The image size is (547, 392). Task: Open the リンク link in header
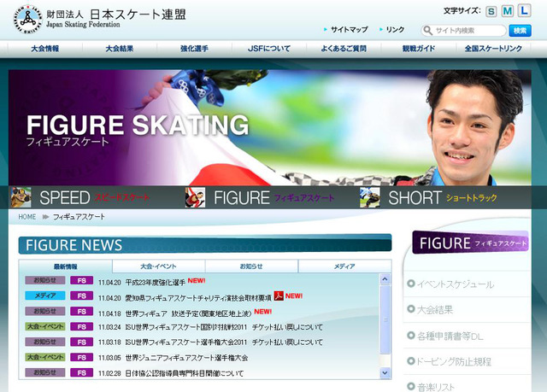pyautogui.click(x=395, y=30)
